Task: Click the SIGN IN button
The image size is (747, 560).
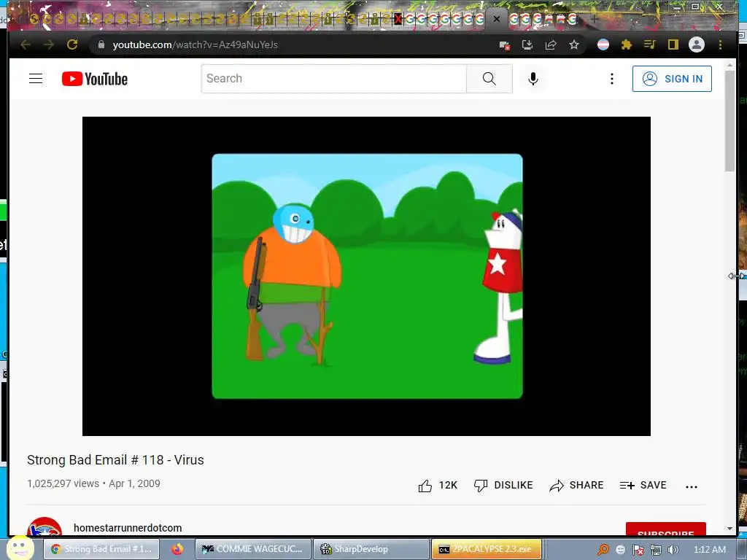Action: pos(672,79)
